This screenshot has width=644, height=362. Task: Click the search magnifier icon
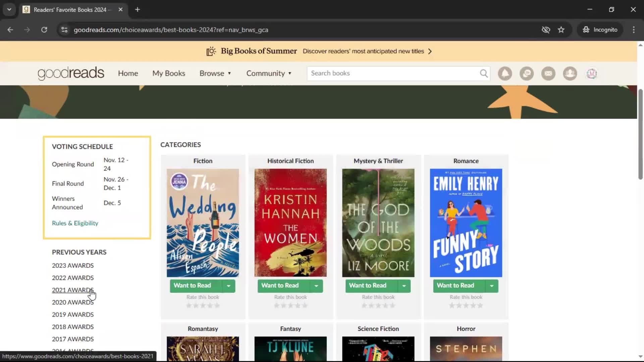tap(483, 73)
